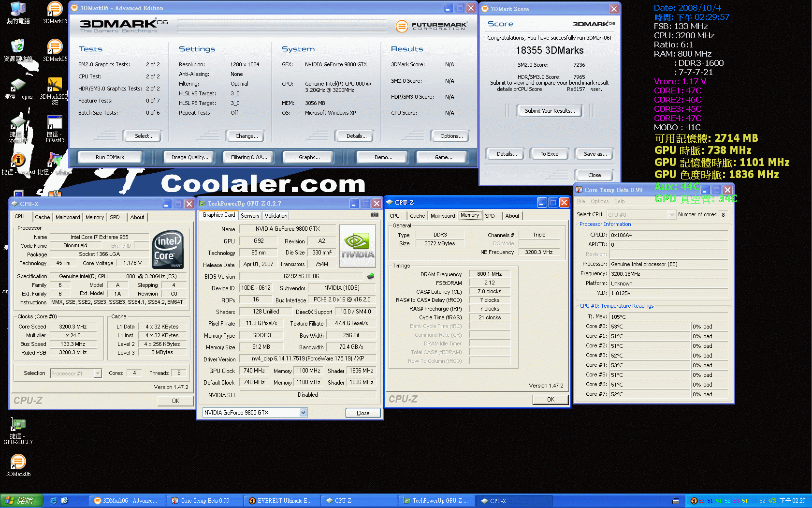Expand the Processor #1 selection dropdown

pyautogui.click(x=98, y=374)
